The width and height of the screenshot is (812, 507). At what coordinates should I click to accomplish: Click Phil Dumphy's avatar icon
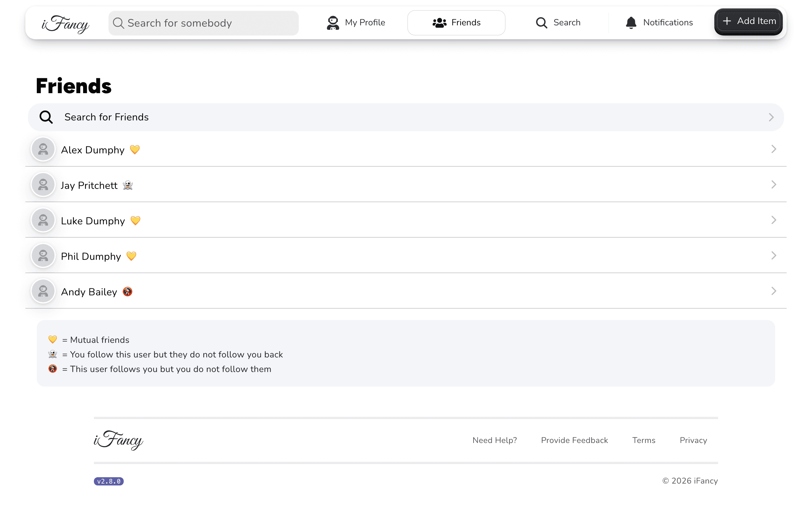(x=43, y=256)
